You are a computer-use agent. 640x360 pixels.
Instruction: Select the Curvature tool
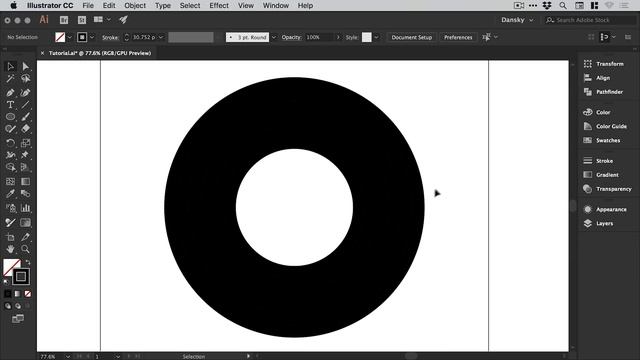pyautogui.click(x=25, y=93)
